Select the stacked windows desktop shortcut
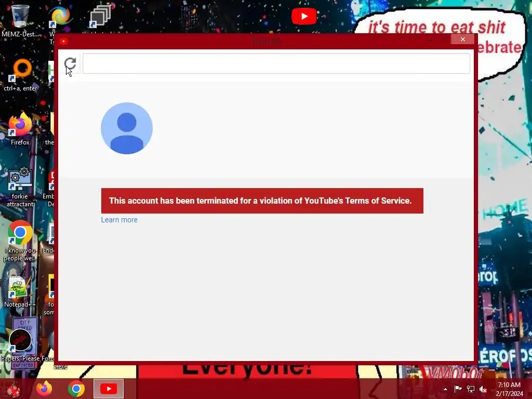This screenshot has height=399, width=532. [x=100, y=16]
